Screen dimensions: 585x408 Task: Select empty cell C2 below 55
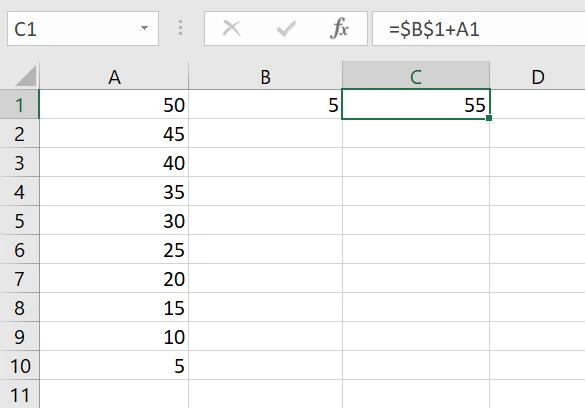pos(416,134)
